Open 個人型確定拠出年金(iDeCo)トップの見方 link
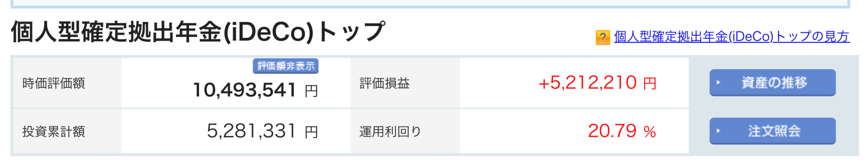This screenshot has width=868, height=164. point(732,37)
